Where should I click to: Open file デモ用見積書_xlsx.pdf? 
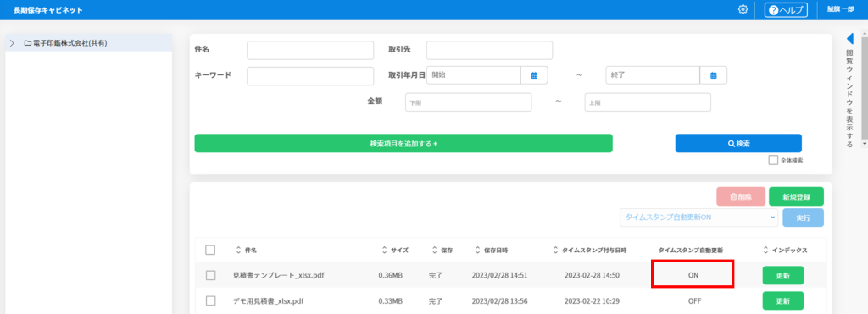click(x=268, y=301)
